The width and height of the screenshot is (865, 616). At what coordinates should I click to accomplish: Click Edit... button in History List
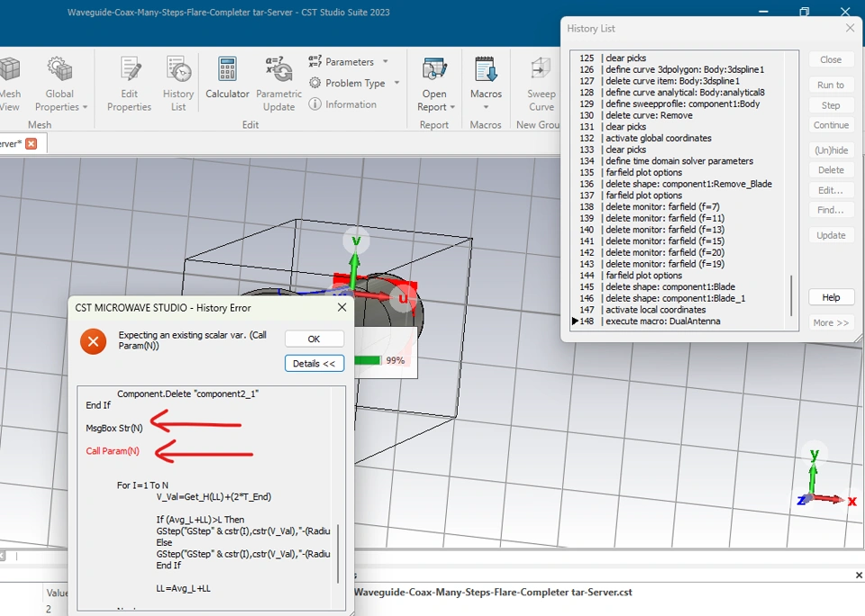[x=831, y=190]
